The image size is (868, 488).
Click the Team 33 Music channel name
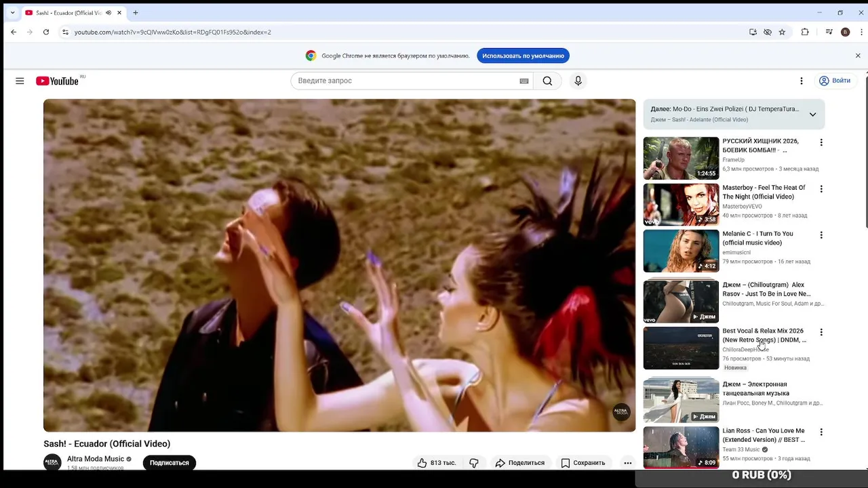741,449
